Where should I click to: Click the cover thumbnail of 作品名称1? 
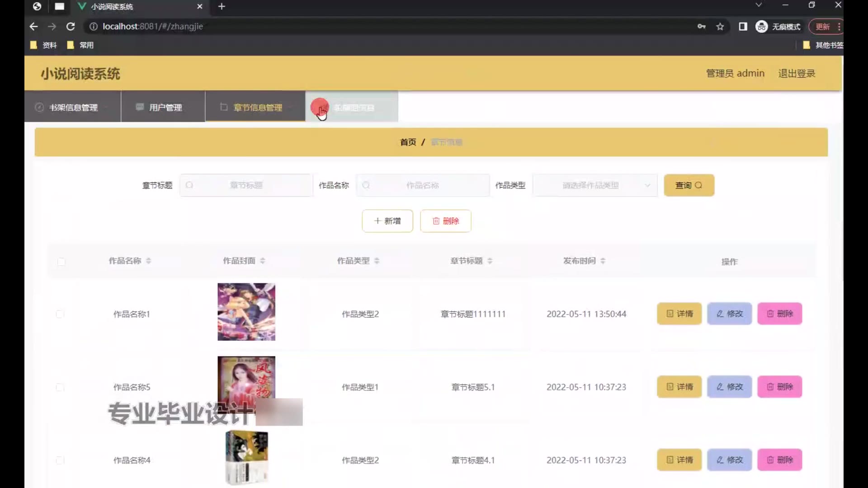(246, 312)
